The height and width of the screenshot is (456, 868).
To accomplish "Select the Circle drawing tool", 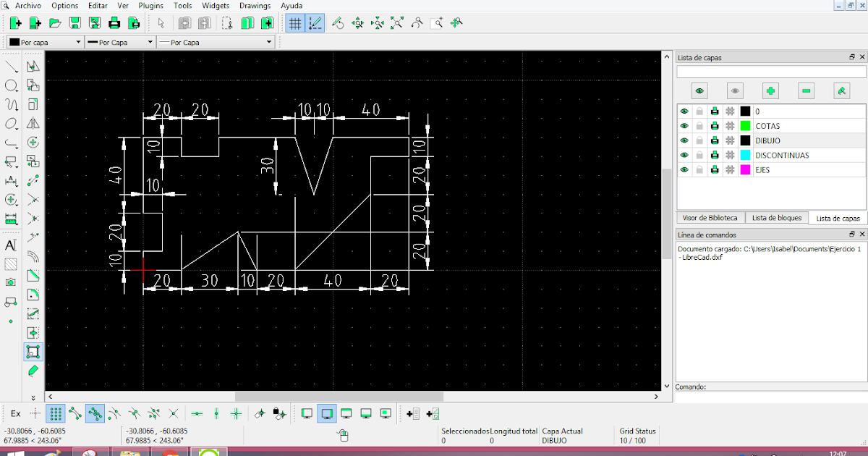I will pos(10,85).
